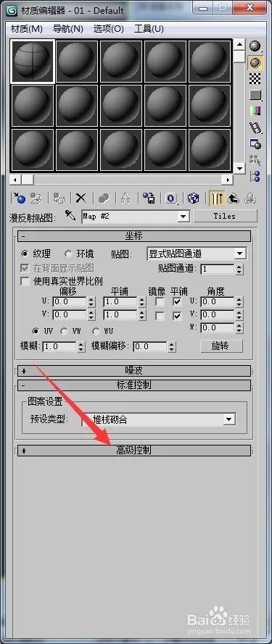Expand the 噪波 rollout
Viewport: 272px width, 644px height.
(134, 371)
